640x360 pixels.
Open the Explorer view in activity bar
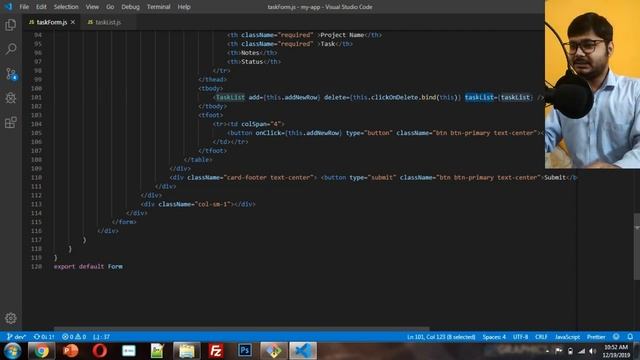tap(11, 25)
